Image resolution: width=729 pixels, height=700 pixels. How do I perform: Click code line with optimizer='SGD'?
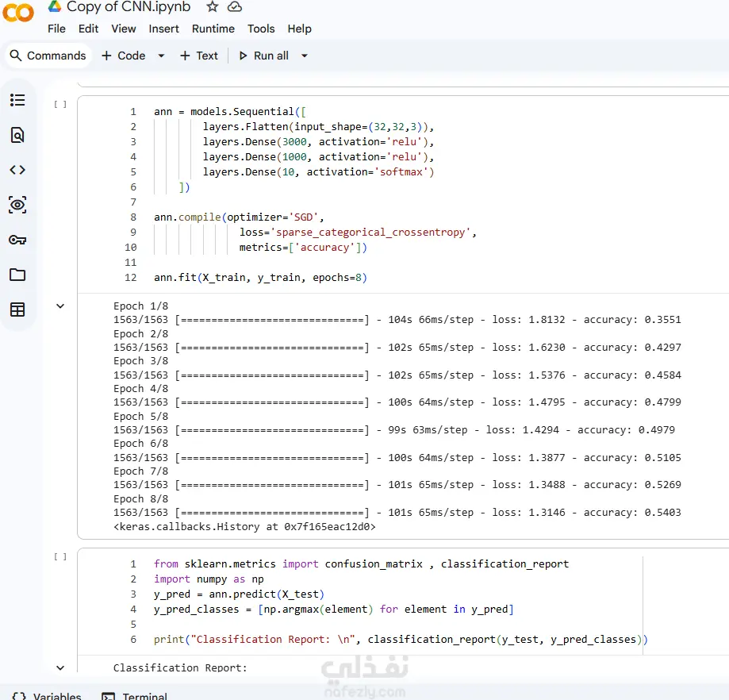pyautogui.click(x=239, y=217)
